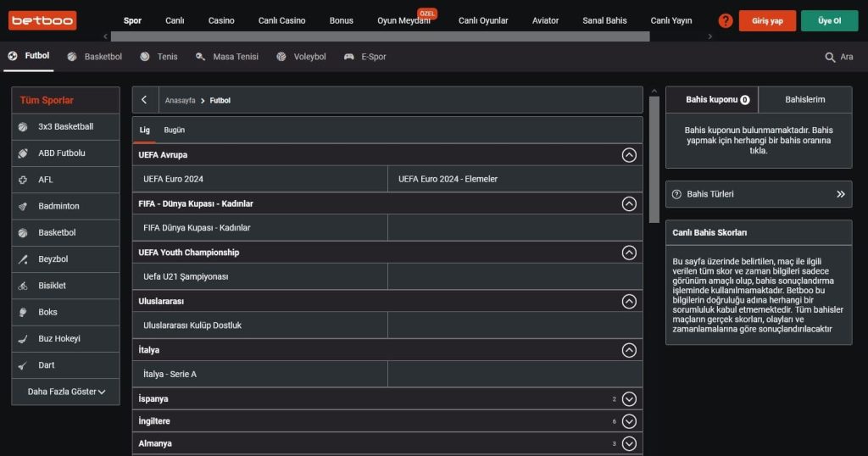Click the league list vertical scrollbar thumb
The height and width of the screenshot is (456, 868).
click(654, 159)
